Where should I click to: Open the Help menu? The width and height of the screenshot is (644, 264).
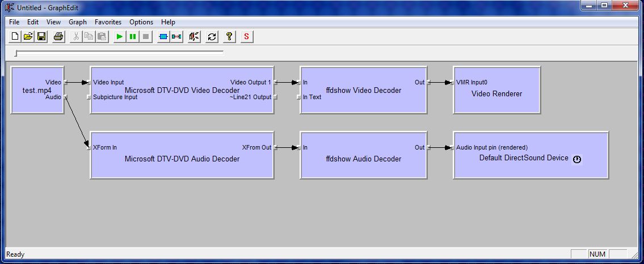coord(168,22)
